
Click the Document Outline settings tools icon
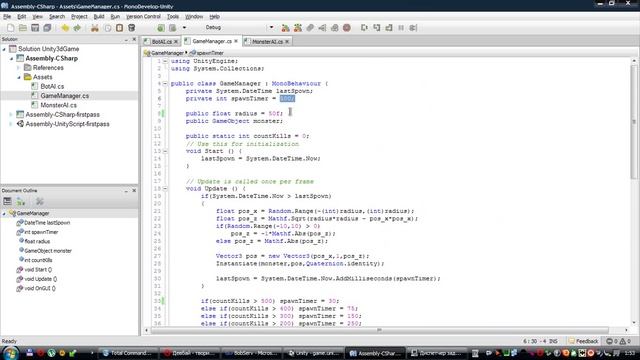[40, 201]
